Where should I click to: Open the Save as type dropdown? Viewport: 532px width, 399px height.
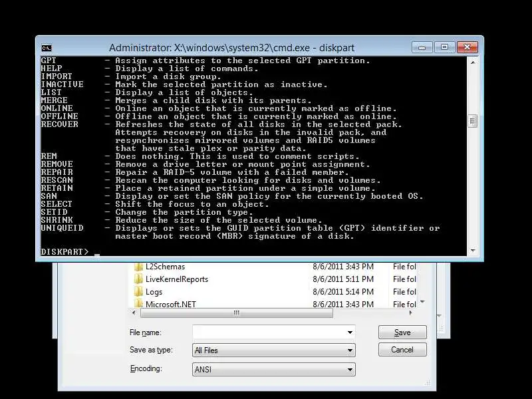pyautogui.click(x=274, y=350)
